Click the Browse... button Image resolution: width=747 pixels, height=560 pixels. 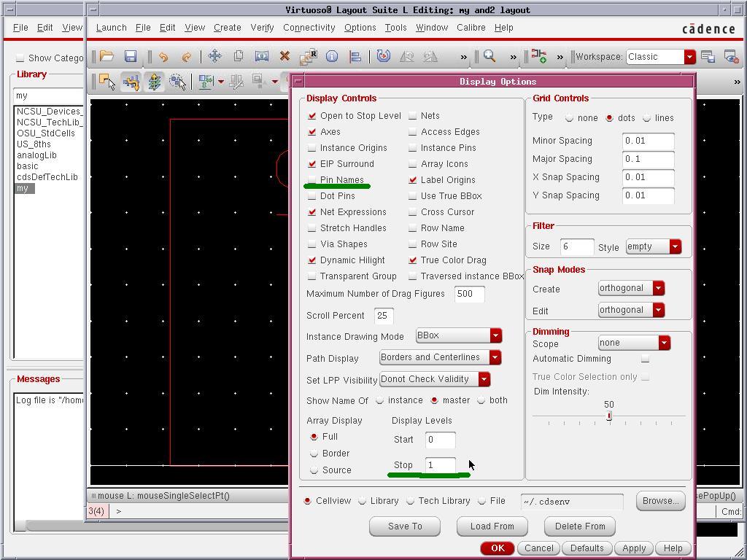661,501
